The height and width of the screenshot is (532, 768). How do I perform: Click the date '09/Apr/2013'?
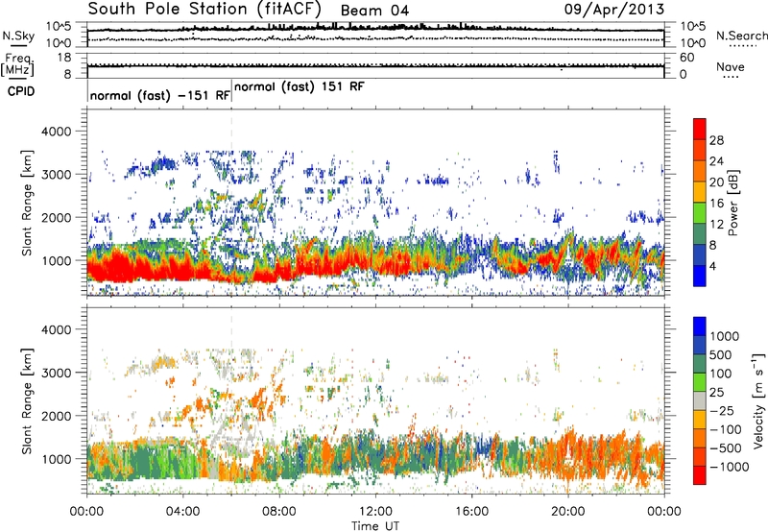pyautogui.click(x=614, y=9)
